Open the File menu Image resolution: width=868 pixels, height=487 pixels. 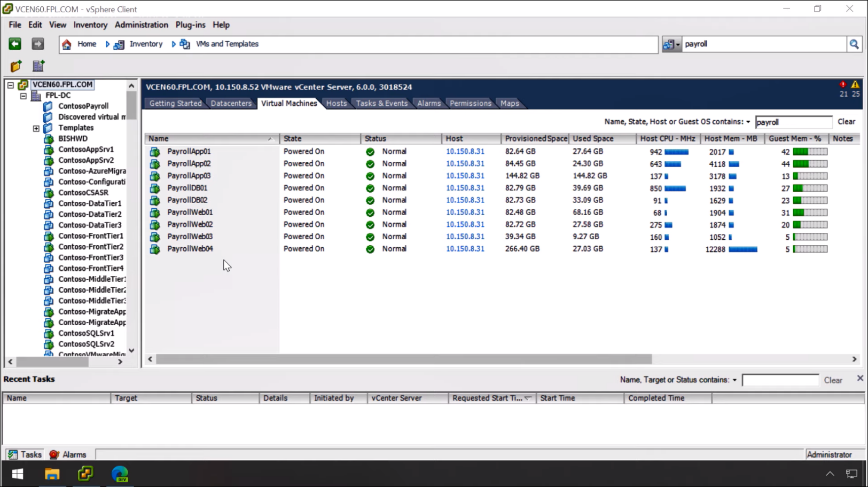[15, 25]
